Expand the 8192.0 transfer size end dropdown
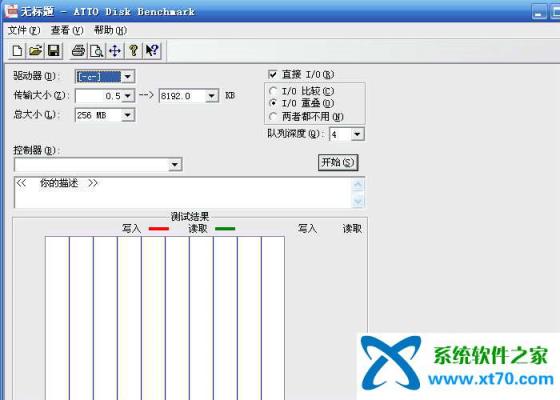The image size is (560, 400). (x=212, y=96)
